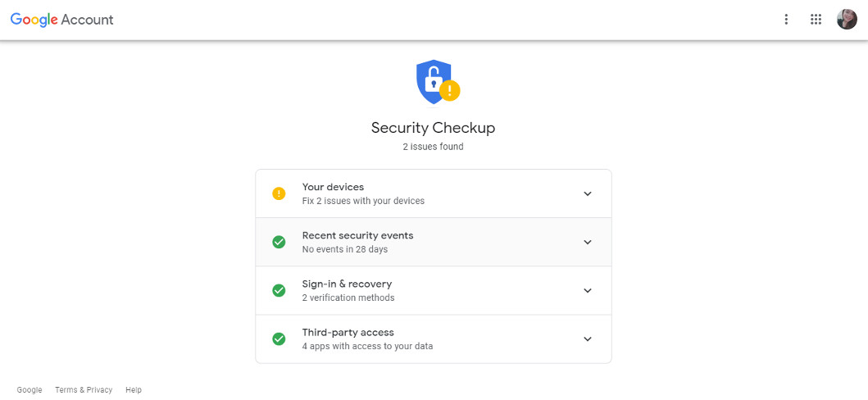Click "Fix 2 issues with your devices" text
The image size is (868, 400).
[363, 201]
